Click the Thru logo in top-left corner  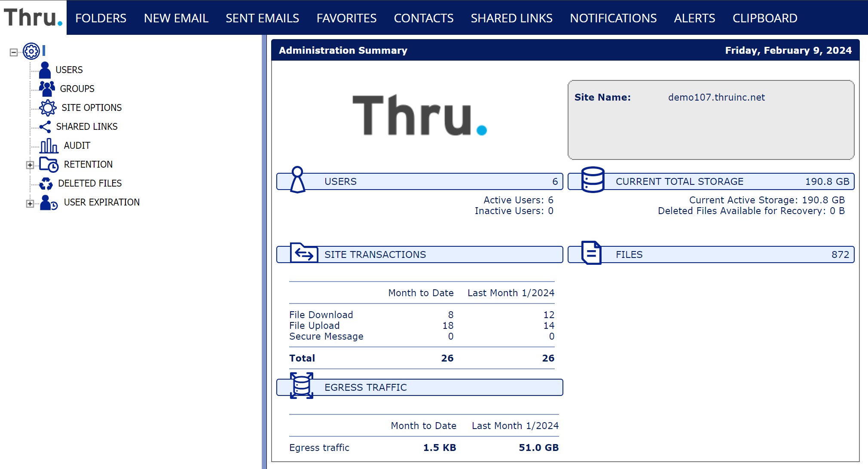point(33,18)
